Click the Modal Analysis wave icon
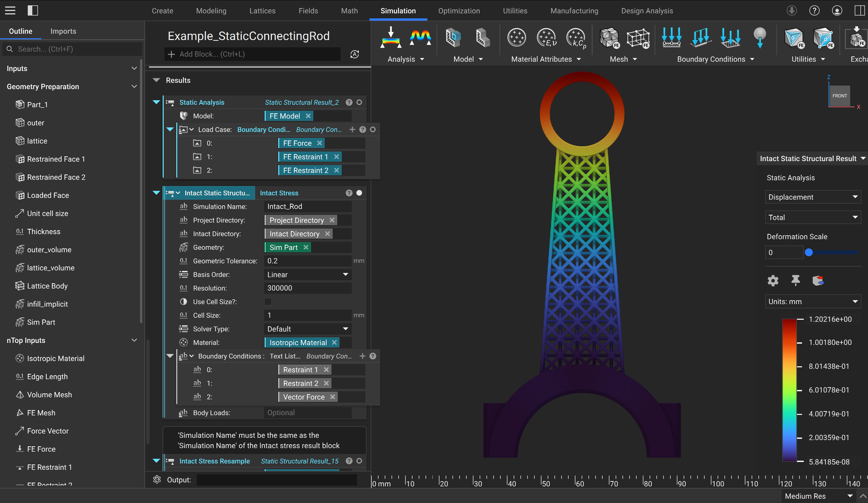This screenshot has width=868, height=503. [420, 37]
